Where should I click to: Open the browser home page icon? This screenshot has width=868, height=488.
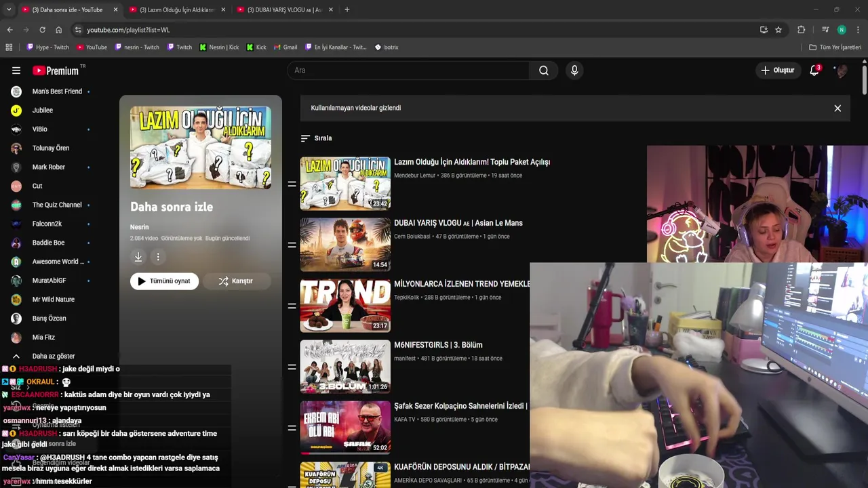(x=58, y=30)
